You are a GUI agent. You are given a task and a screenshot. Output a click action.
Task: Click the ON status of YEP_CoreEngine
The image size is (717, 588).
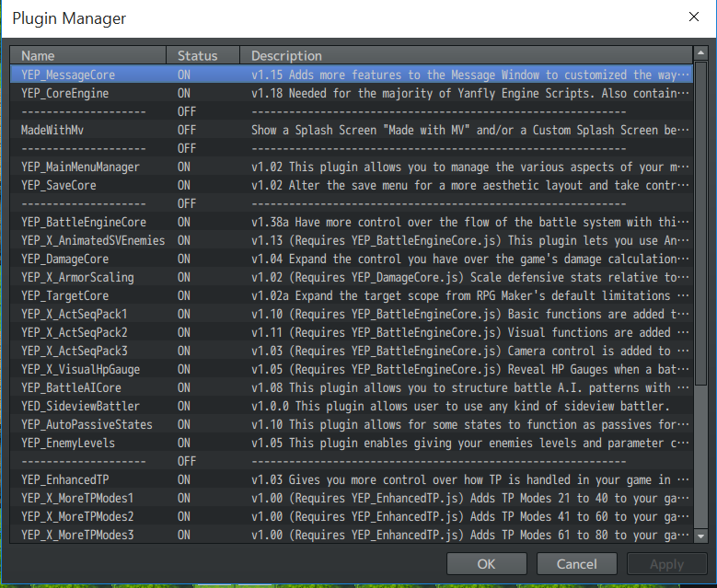[x=184, y=93]
